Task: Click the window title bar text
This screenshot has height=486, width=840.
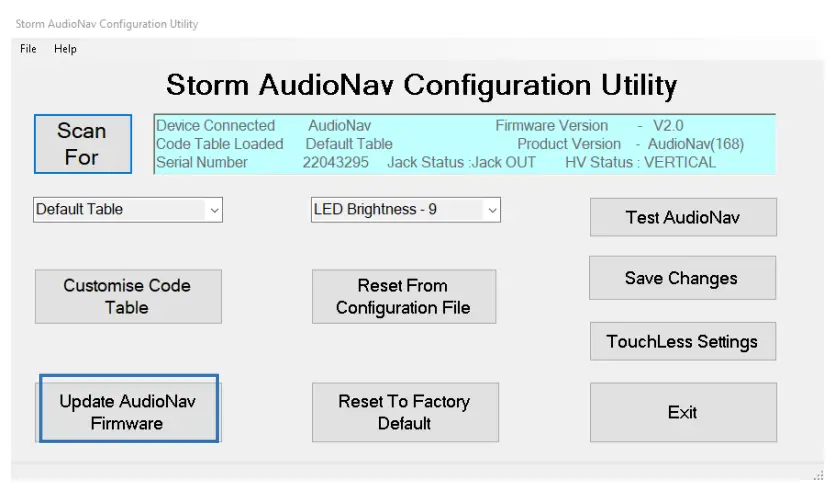Action: (107, 24)
